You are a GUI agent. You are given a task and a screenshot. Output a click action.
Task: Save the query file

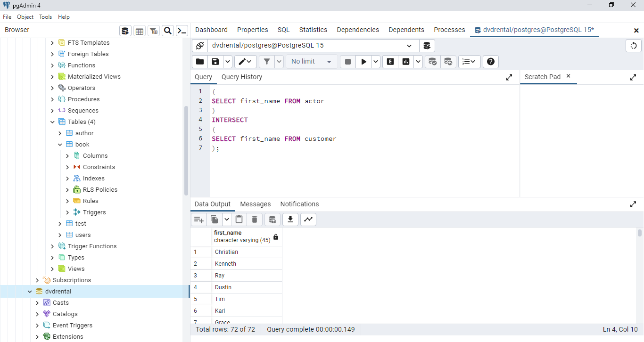215,62
